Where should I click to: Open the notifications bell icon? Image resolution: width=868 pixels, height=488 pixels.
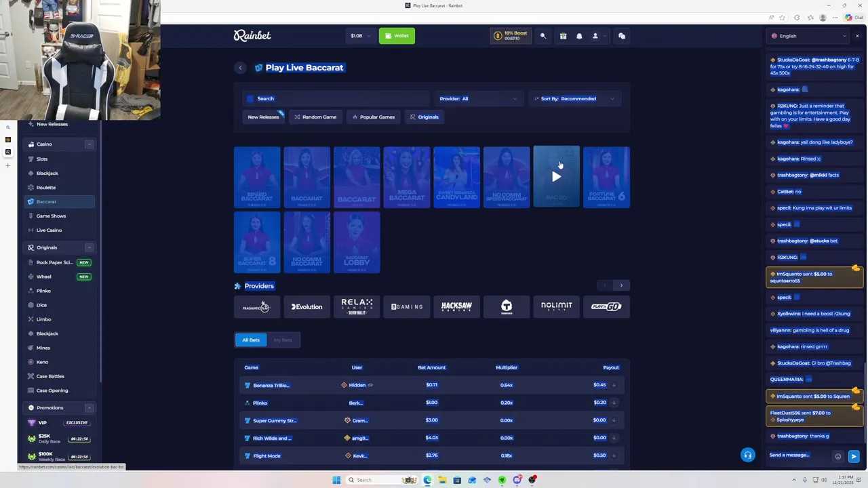(x=579, y=36)
